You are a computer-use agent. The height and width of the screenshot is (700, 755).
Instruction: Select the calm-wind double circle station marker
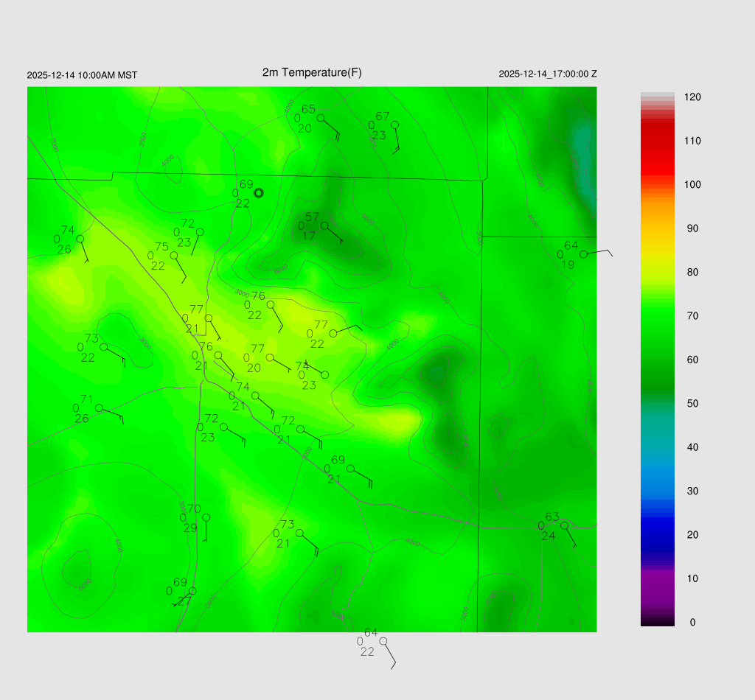click(x=258, y=193)
